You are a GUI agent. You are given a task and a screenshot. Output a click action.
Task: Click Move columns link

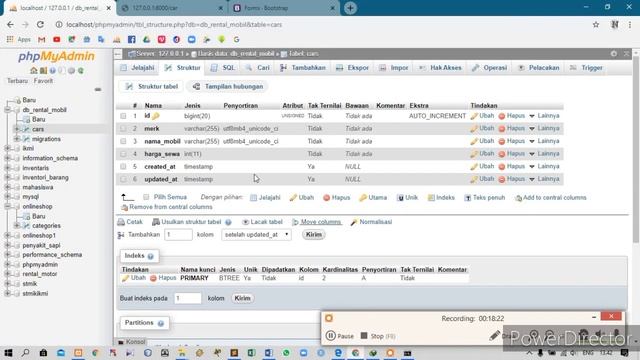point(316,222)
